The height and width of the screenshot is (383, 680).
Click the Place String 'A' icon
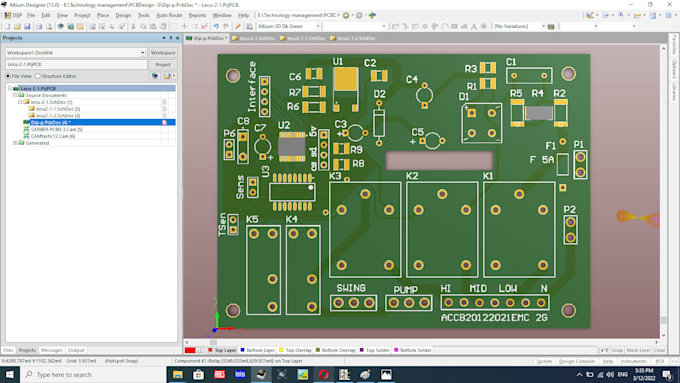coord(474,27)
